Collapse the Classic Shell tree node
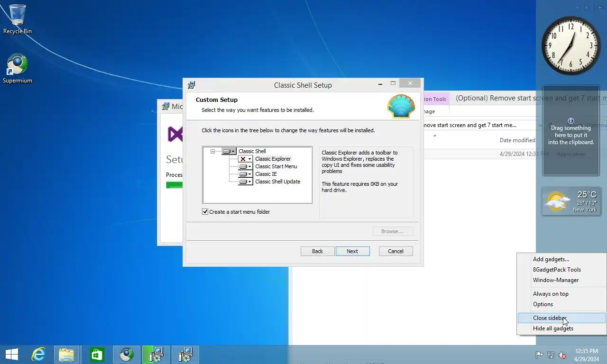 pos(212,151)
